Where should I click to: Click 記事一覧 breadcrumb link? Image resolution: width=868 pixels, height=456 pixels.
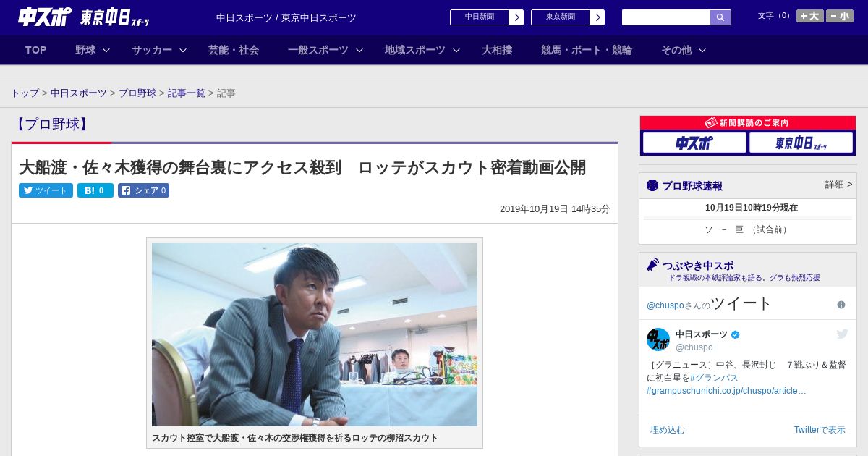click(187, 93)
